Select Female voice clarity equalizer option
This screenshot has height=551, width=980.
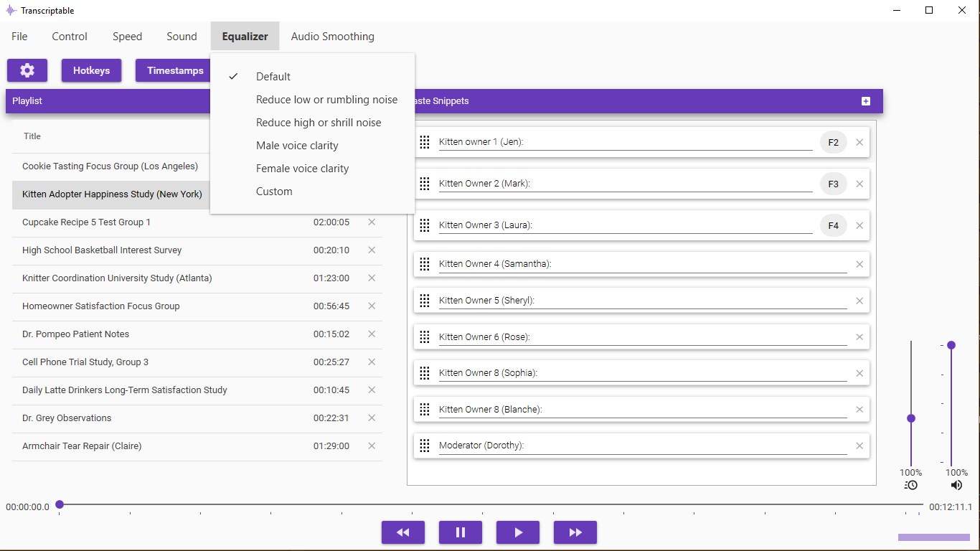(x=313, y=169)
